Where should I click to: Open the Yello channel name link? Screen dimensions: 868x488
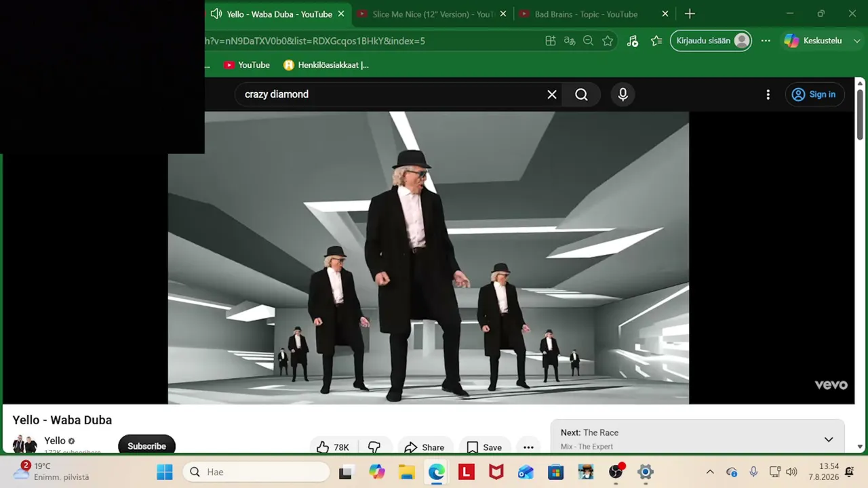click(55, 441)
